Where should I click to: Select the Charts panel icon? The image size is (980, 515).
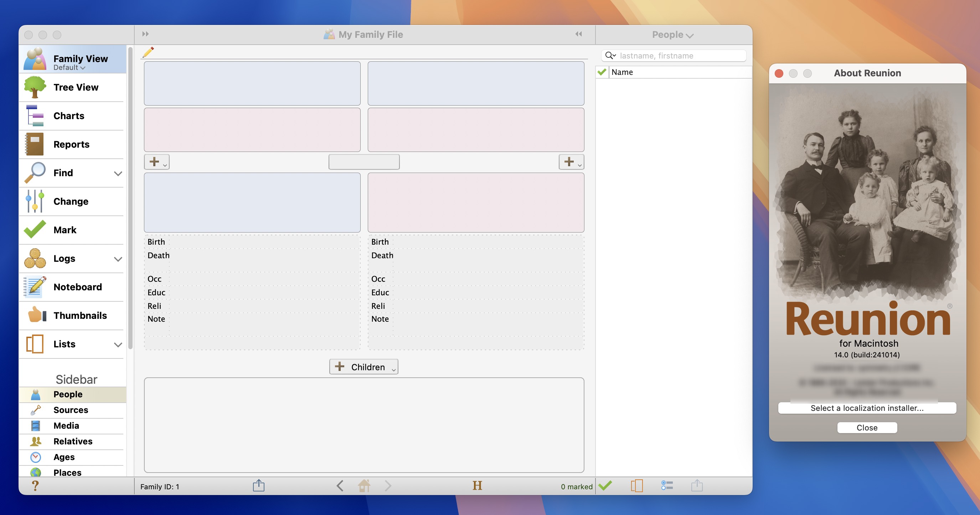(34, 115)
